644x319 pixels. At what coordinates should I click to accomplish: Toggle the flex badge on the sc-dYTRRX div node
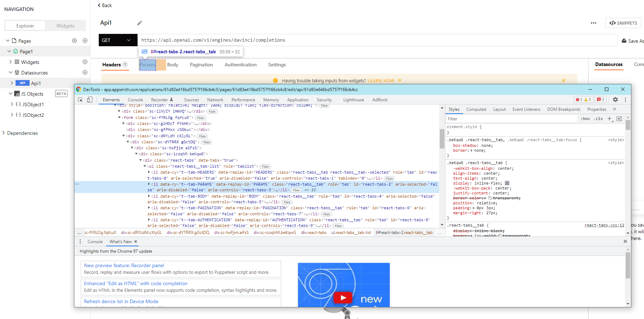tap(207, 142)
